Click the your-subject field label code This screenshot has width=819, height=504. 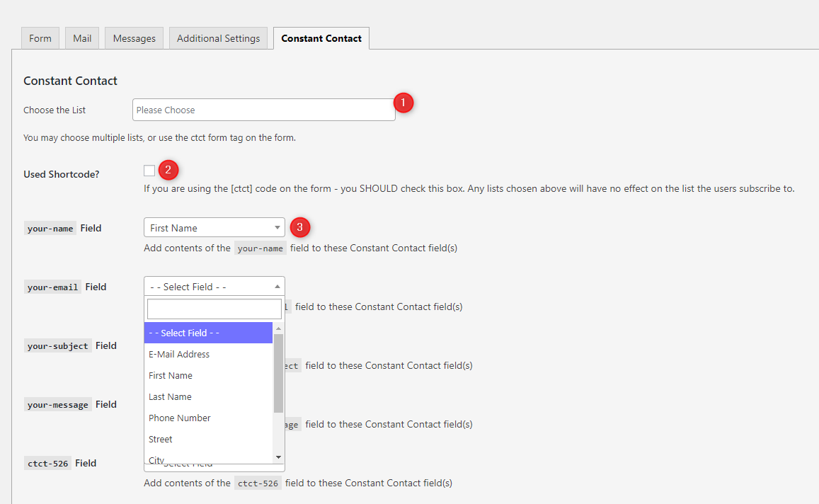[x=58, y=345]
